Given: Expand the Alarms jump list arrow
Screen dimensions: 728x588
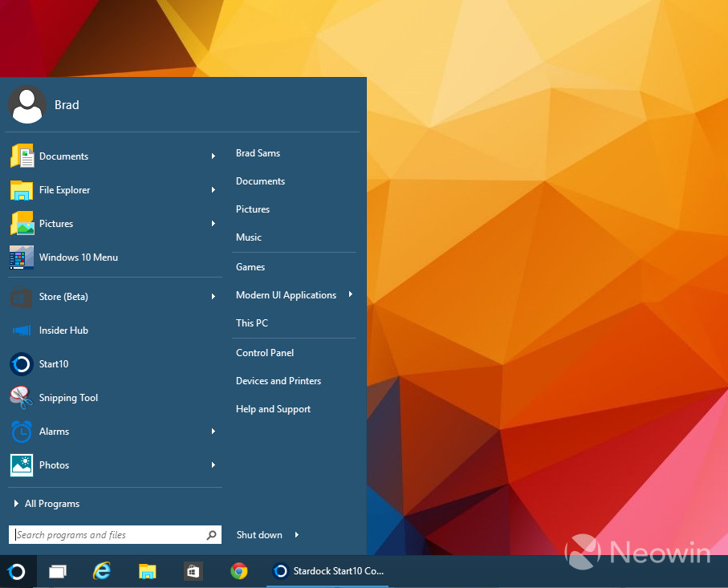Looking at the screenshot, I should click(x=214, y=431).
